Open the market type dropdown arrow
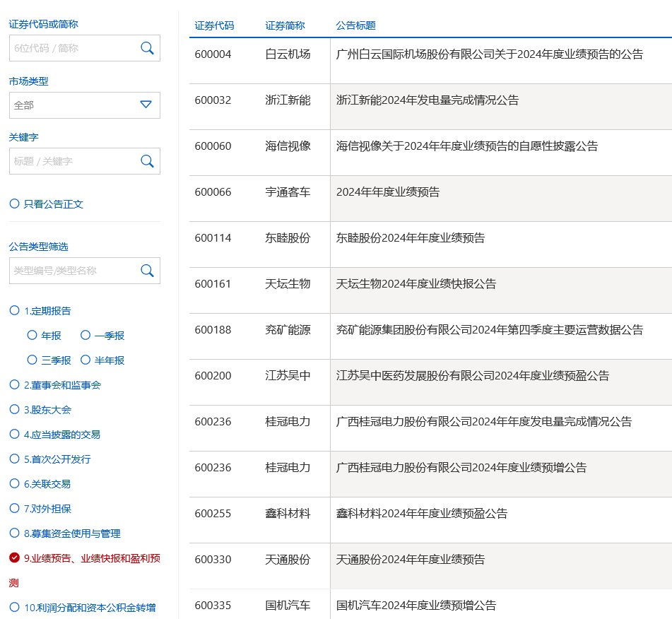The height and width of the screenshot is (619, 672). pyautogui.click(x=146, y=105)
